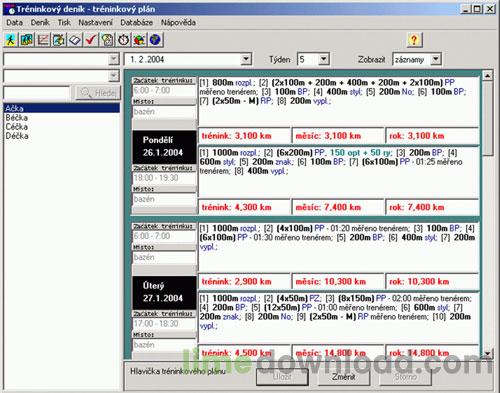Open the stopwatch timer icon

point(123,40)
